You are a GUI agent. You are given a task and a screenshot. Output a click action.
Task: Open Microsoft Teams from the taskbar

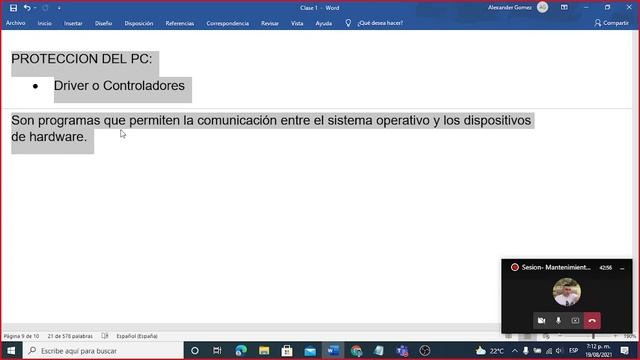point(402,351)
